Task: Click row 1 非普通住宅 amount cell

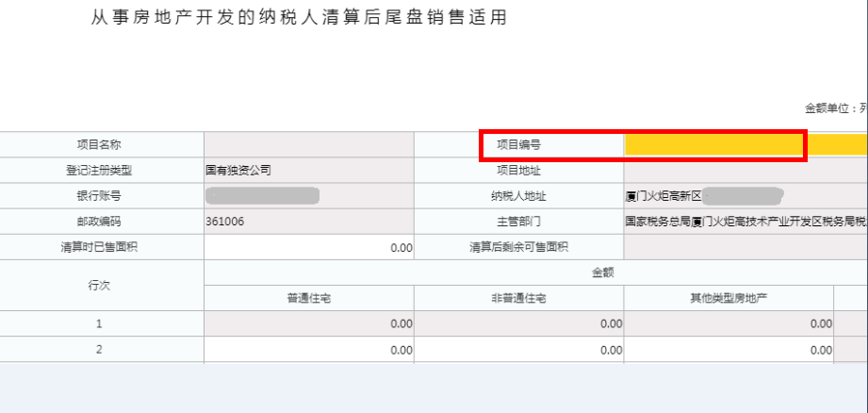Action: point(518,323)
